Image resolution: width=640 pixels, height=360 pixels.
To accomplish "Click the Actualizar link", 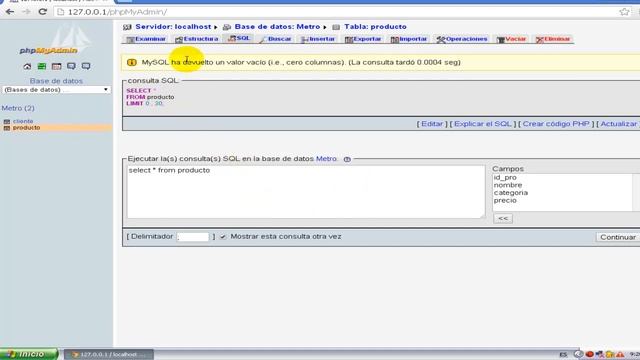I will (x=618, y=124).
